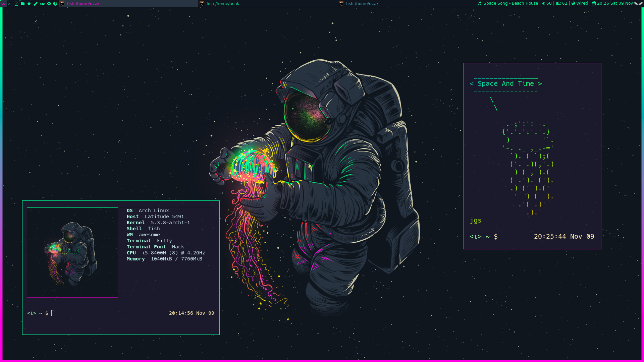The height and width of the screenshot is (362, 644).
Task: Click the Shell fish line
Action: [143, 229]
